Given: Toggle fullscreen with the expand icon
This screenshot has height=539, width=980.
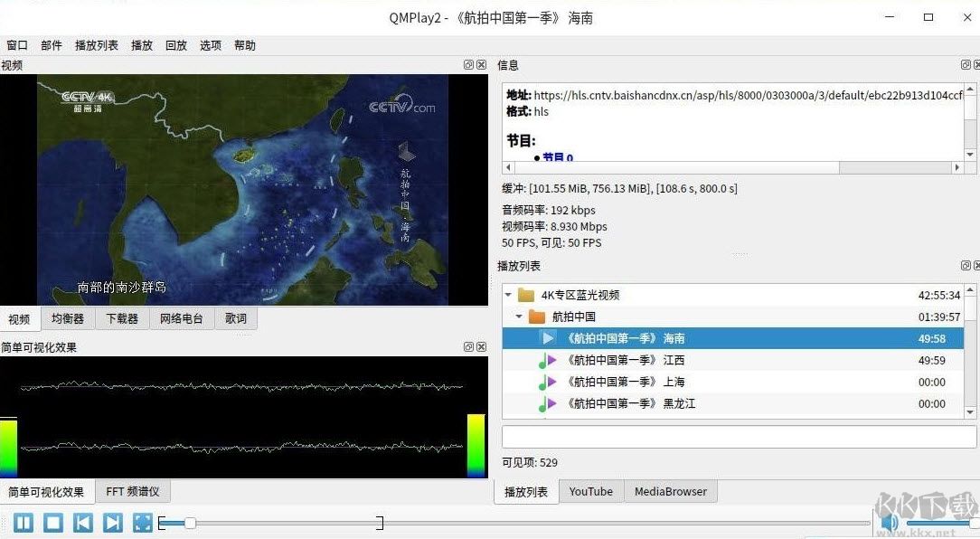Looking at the screenshot, I should [143, 523].
